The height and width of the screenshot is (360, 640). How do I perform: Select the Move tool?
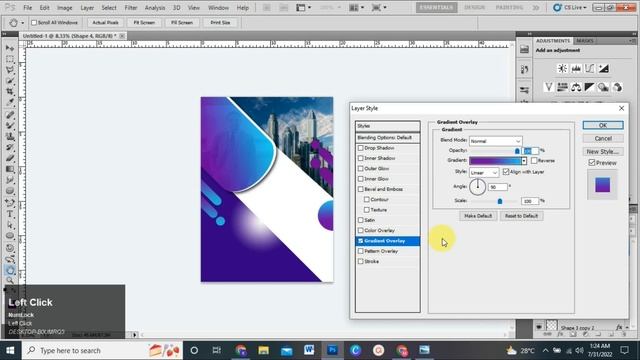[x=10, y=48]
